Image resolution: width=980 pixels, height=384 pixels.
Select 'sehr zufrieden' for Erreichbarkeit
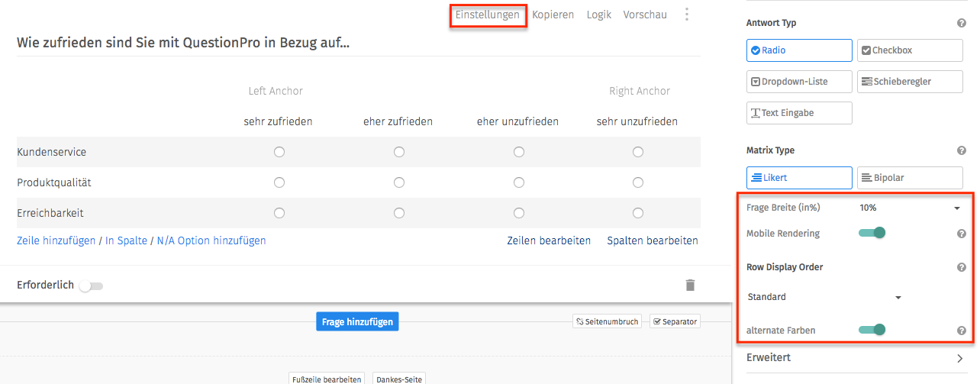coord(279,213)
